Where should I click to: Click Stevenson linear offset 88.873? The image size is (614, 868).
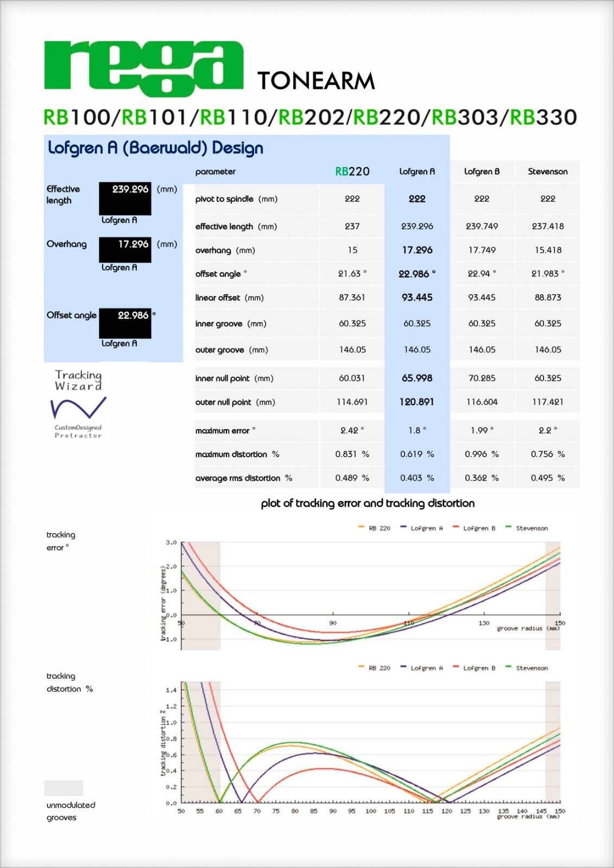[x=548, y=298]
